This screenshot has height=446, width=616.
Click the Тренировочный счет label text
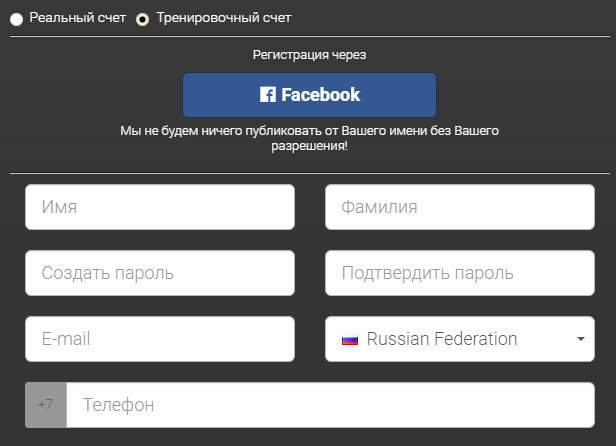[x=224, y=18]
